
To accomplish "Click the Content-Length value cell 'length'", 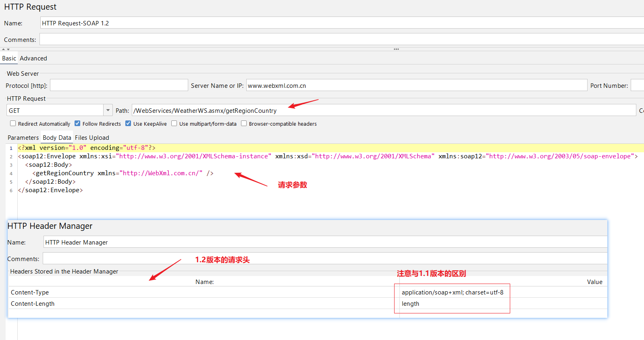I will [410, 304].
